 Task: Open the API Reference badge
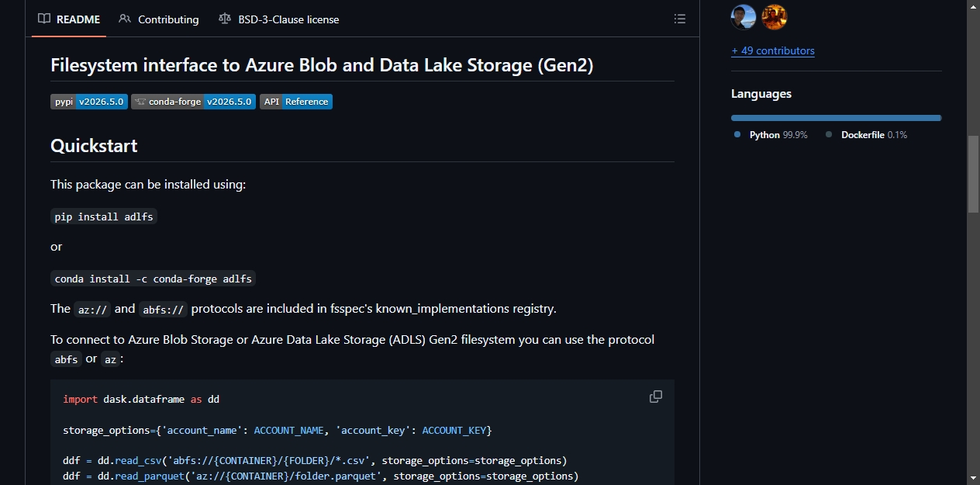click(x=296, y=102)
